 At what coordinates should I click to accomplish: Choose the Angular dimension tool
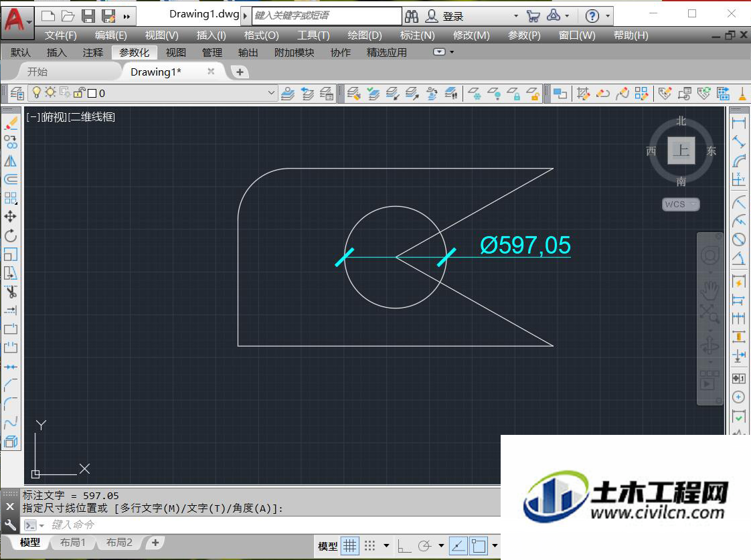pyautogui.click(x=738, y=258)
